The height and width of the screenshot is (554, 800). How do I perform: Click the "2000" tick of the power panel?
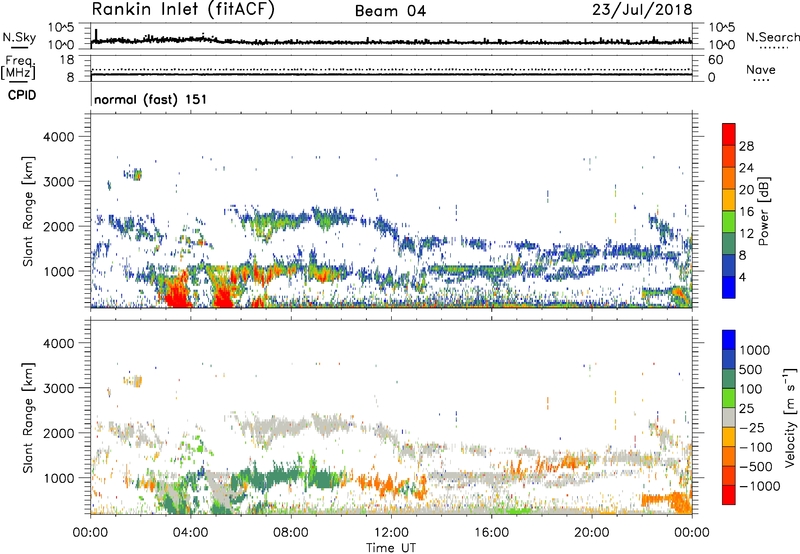pos(58,226)
